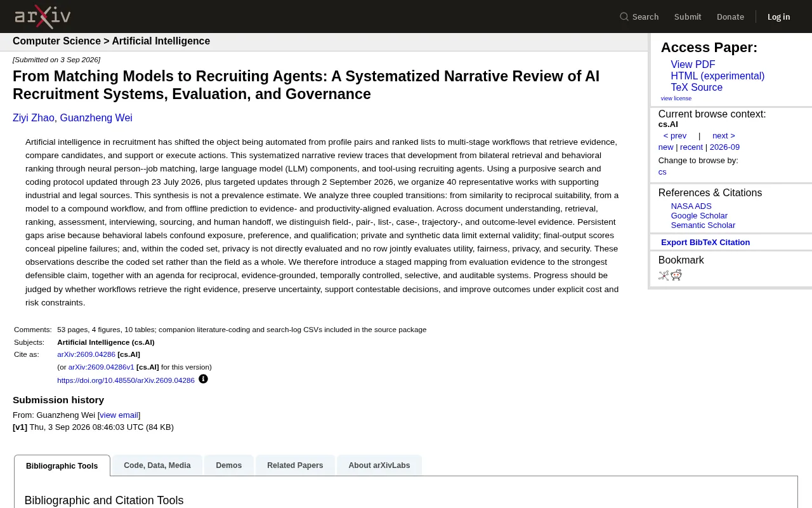Screen dimensions: 812x508
Task: Click the Artificial Intelligence (cs.AI) subject text
Action: click(x=106, y=342)
